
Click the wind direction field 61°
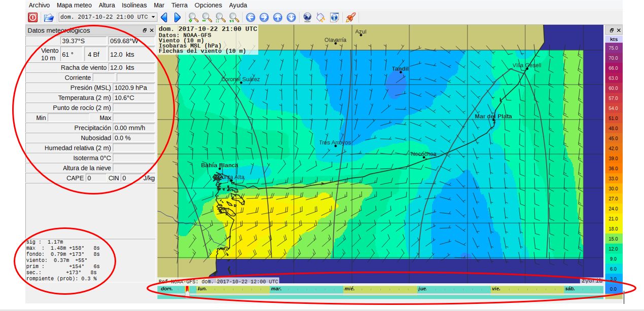[72, 54]
